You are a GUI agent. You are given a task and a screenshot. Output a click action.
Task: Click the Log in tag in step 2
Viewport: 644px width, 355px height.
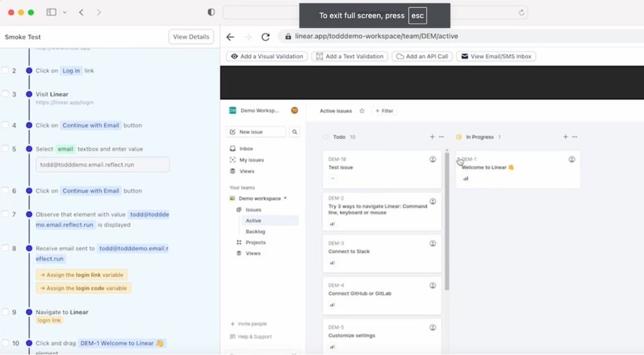pos(71,71)
